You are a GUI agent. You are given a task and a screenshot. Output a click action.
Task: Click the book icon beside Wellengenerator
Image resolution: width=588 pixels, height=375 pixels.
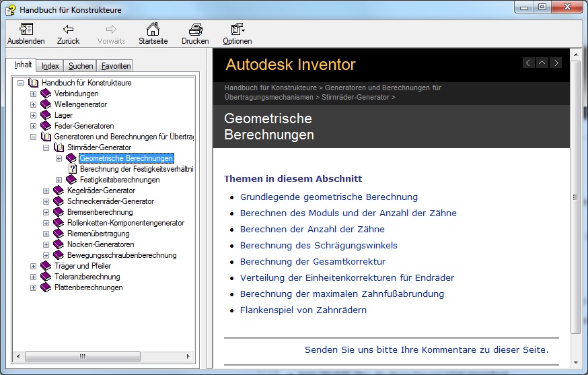46,104
